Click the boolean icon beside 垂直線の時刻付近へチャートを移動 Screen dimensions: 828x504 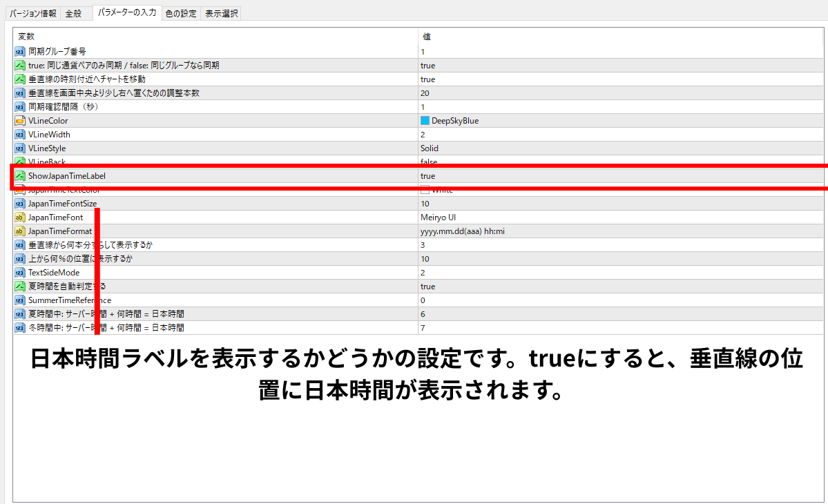pyautogui.click(x=19, y=79)
